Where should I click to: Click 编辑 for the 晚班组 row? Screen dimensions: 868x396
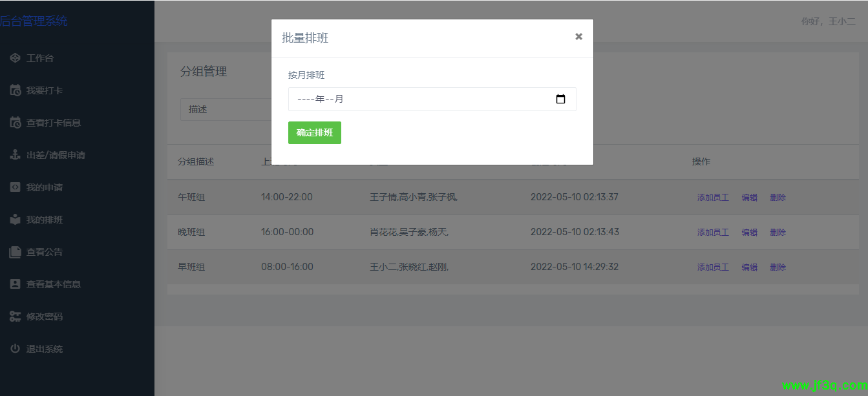[x=749, y=233]
